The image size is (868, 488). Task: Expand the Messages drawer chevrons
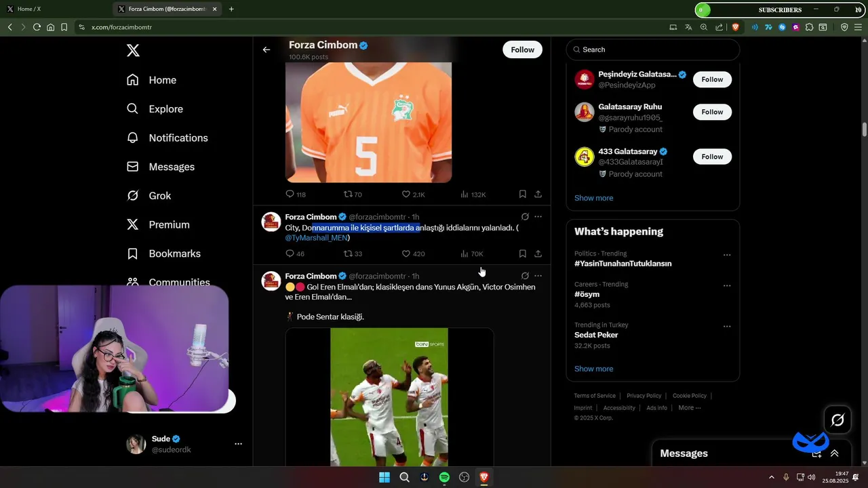[x=835, y=453]
